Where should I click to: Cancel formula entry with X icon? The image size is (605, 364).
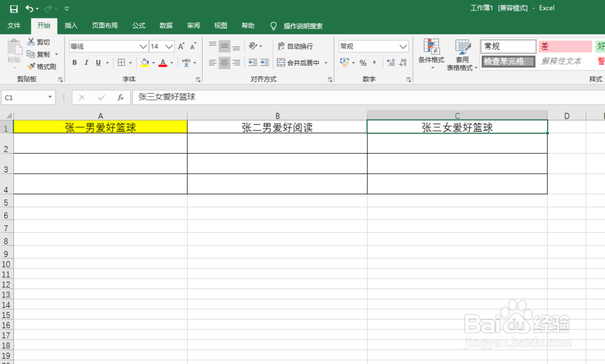coord(82,97)
